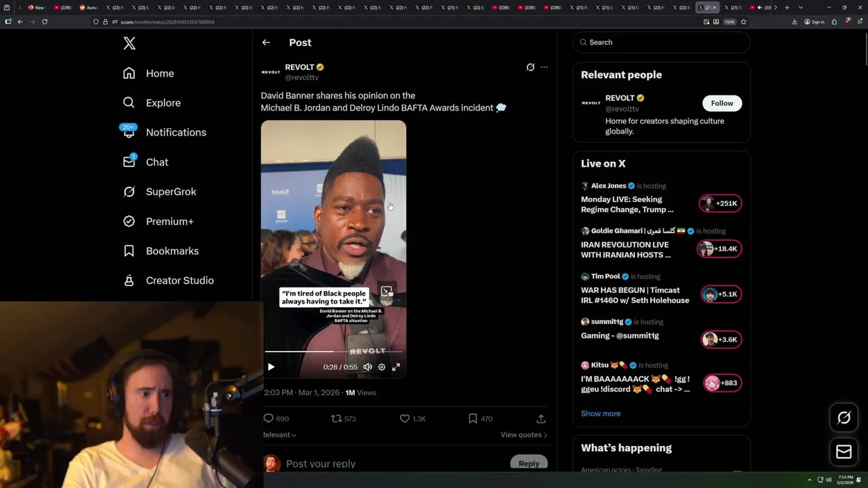Open Creator Studio in the sidebar
This screenshot has height=488, width=868.
168,281
